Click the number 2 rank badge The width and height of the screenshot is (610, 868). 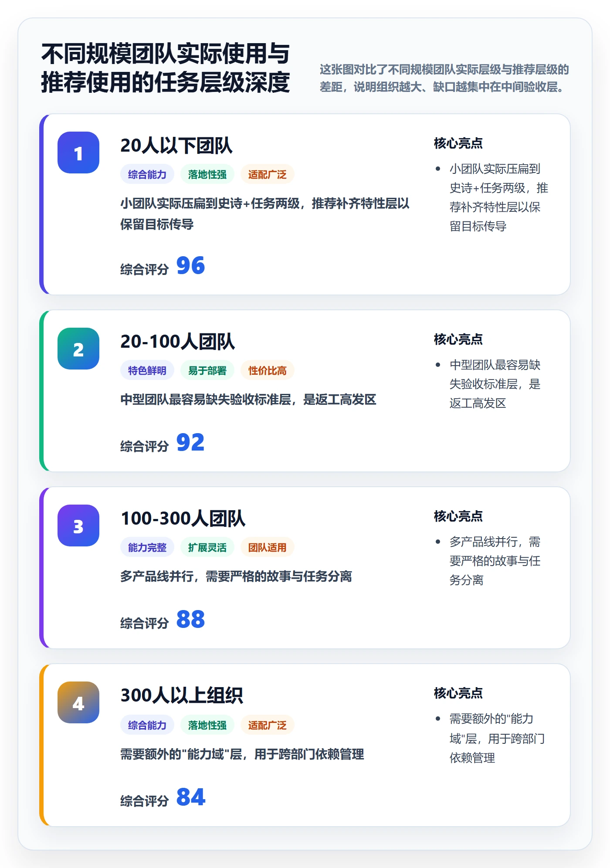click(x=78, y=349)
